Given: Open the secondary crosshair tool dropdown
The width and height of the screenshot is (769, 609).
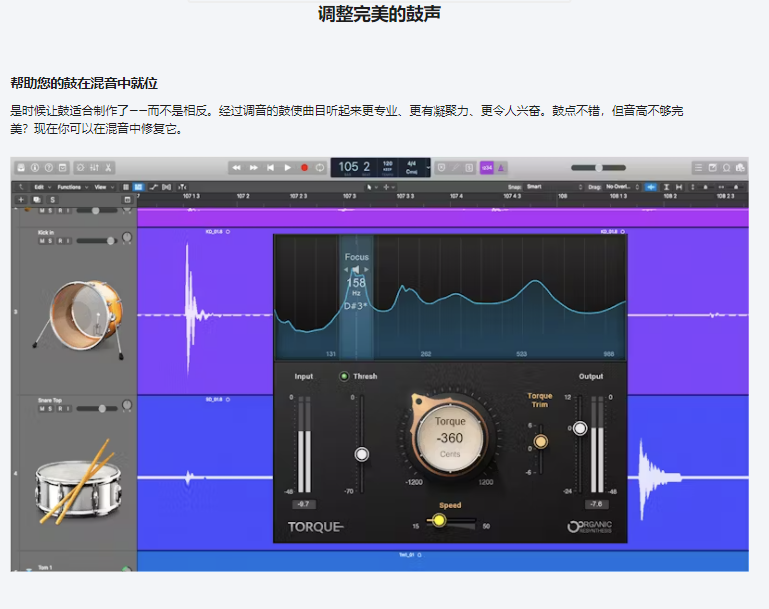Looking at the screenshot, I should [389, 187].
